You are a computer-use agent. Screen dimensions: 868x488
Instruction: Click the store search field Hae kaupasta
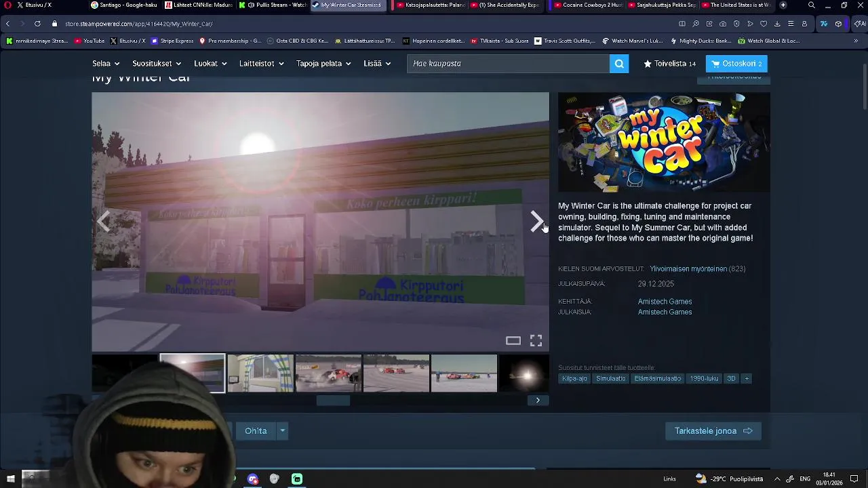click(509, 64)
